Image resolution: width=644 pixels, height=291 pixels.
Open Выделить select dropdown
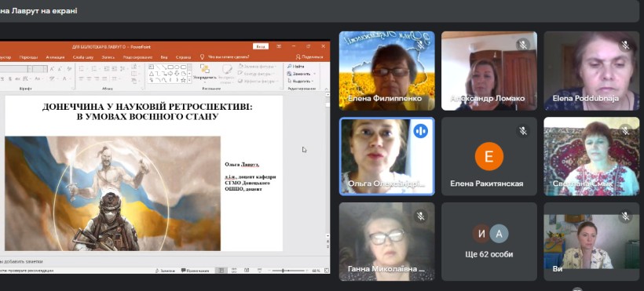301,81
